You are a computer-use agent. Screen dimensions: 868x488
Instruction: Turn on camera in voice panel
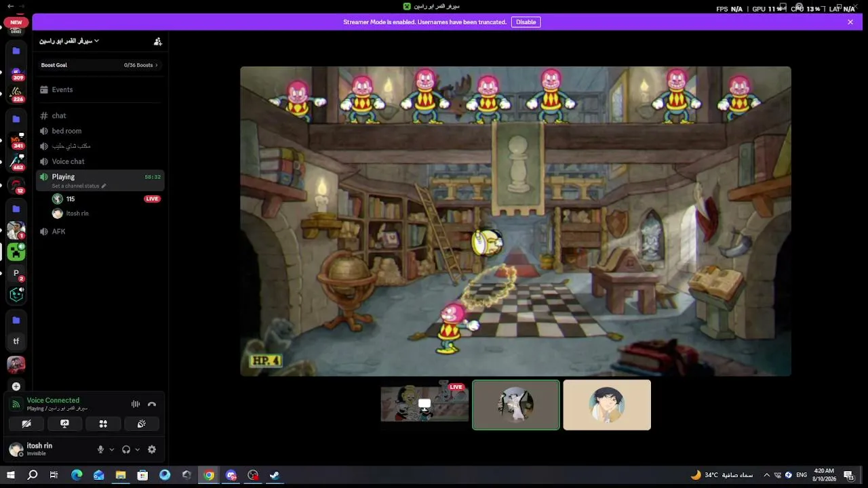pyautogui.click(x=26, y=424)
